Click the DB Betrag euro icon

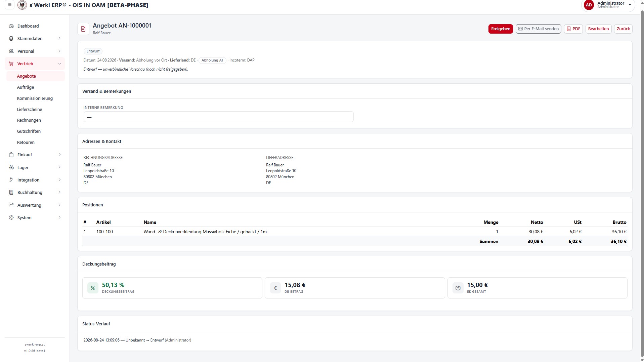pos(275,288)
